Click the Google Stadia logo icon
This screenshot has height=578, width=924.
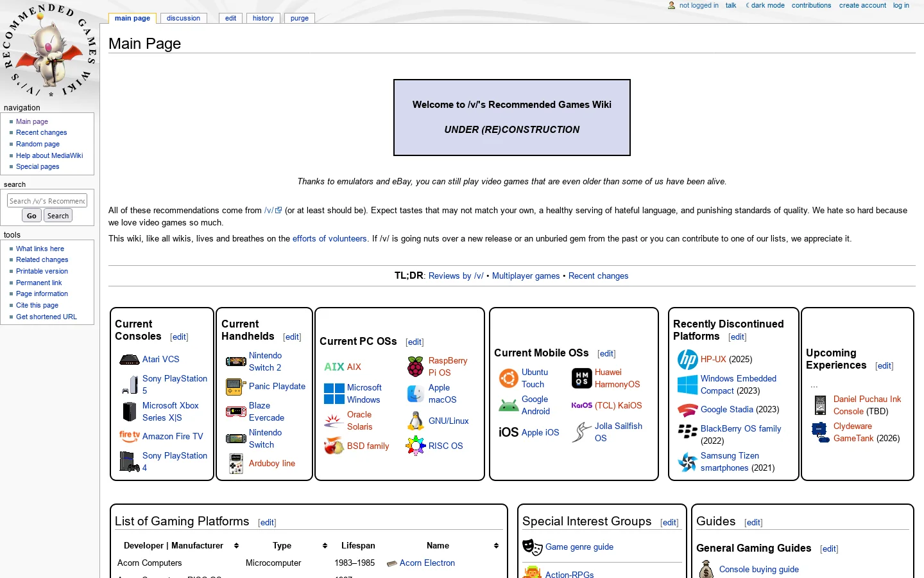688,410
